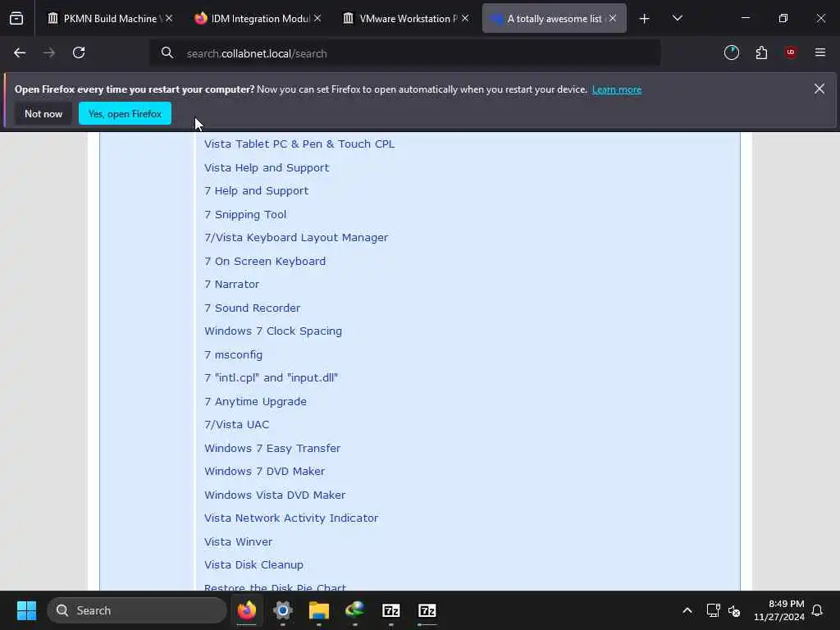Open the Windows Start menu

point(26,610)
